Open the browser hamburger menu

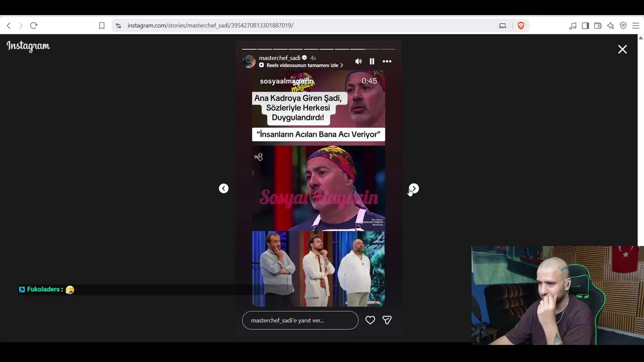click(x=635, y=26)
